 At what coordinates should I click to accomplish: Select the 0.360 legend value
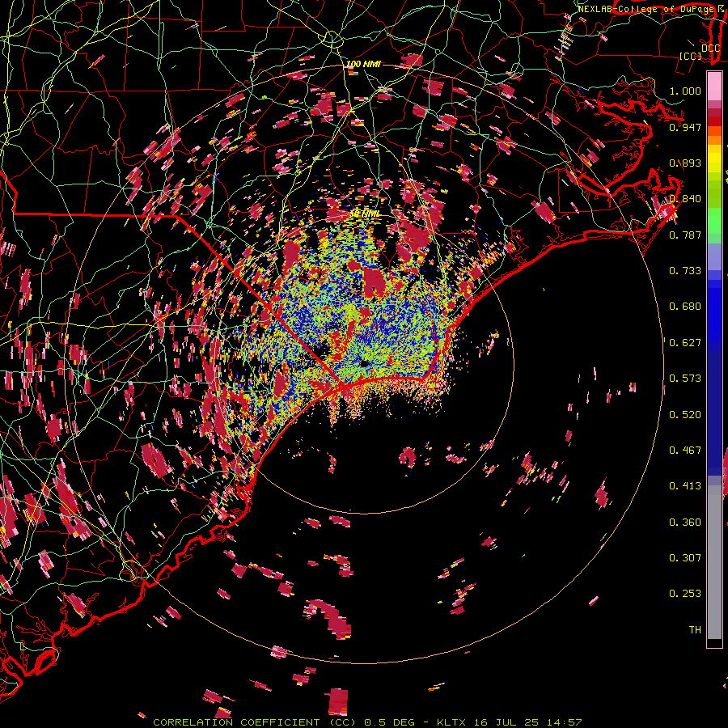tap(685, 523)
